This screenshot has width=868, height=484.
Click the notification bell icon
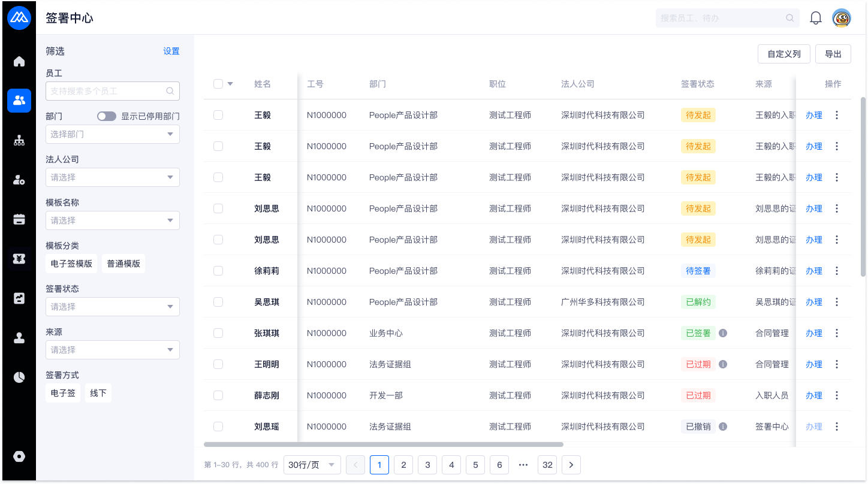pyautogui.click(x=815, y=18)
